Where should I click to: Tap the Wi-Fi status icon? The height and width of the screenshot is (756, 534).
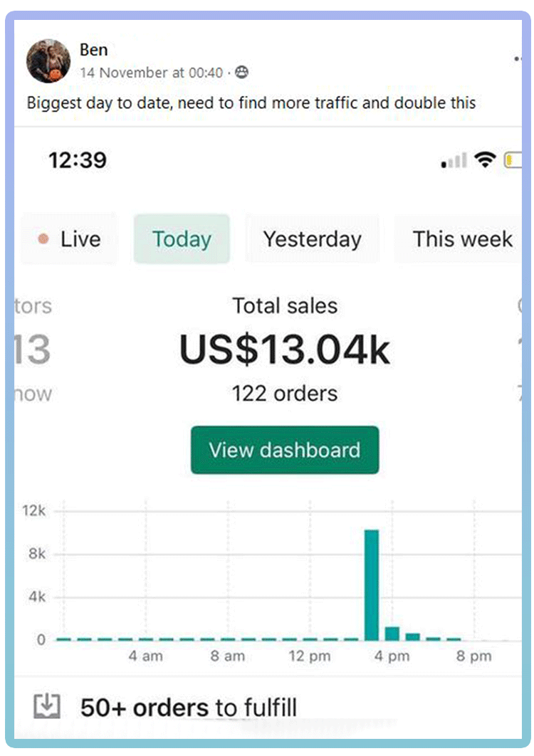[x=485, y=159]
